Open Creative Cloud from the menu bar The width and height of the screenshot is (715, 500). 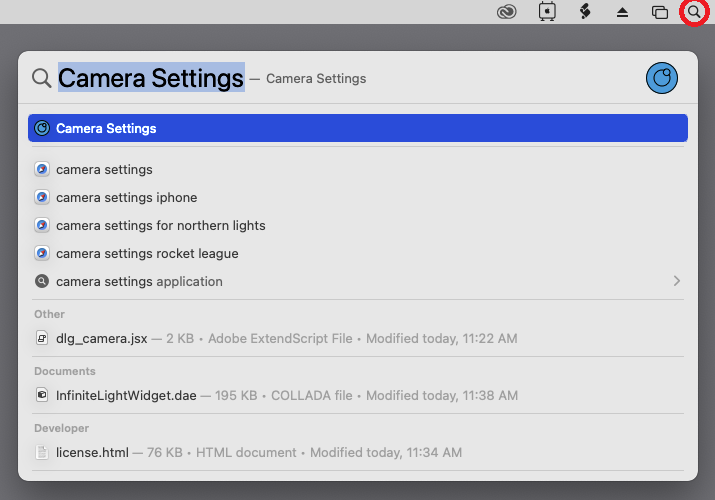[507, 12]
